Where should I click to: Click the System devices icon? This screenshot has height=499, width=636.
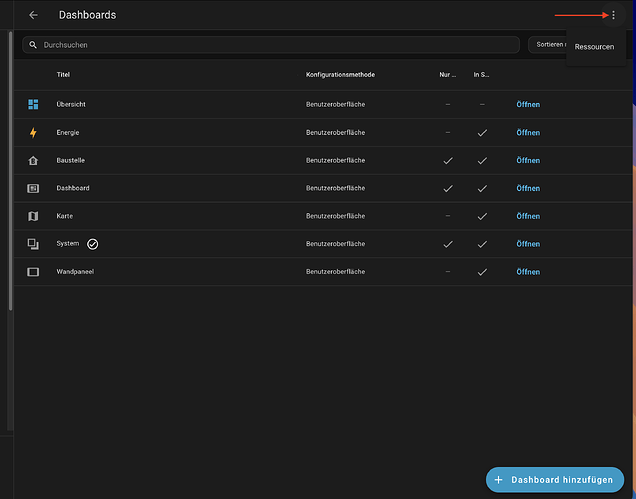point(33,244)
